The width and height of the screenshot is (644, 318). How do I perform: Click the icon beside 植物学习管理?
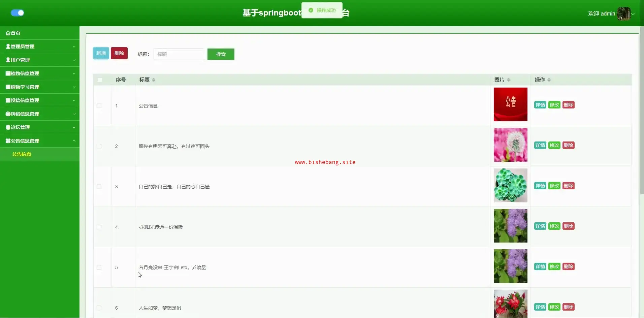pos(8,87)
